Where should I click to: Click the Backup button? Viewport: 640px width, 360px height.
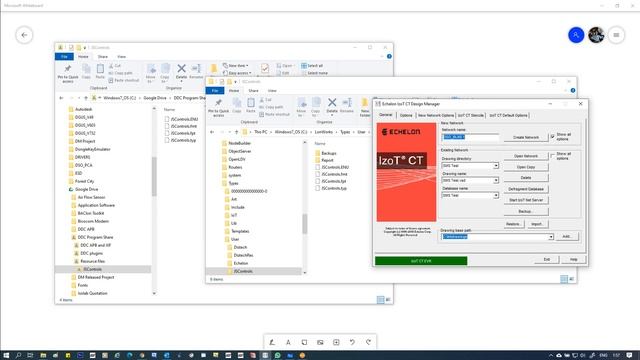[526, 211]
